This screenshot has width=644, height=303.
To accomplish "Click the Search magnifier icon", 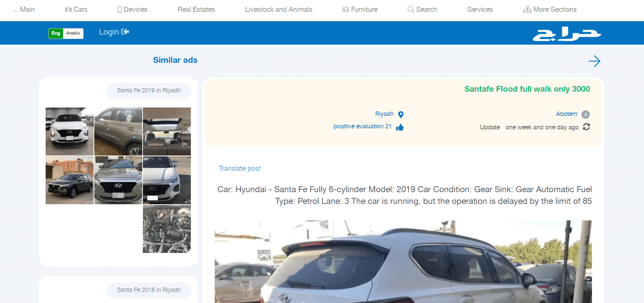I will (411, 9).
